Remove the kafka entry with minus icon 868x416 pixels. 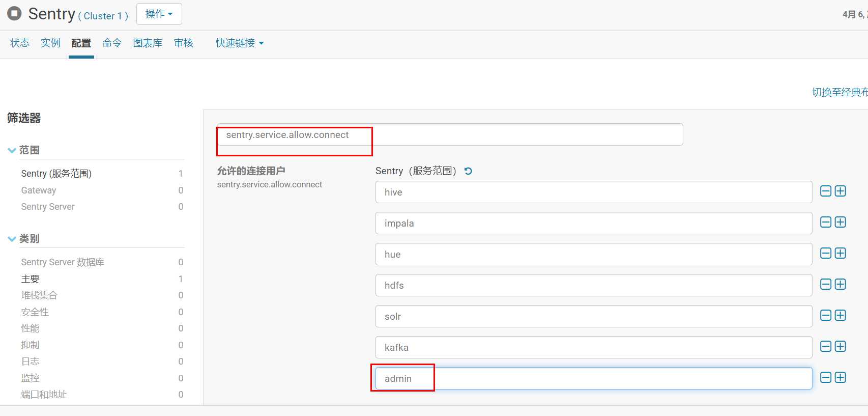[826, 346]
